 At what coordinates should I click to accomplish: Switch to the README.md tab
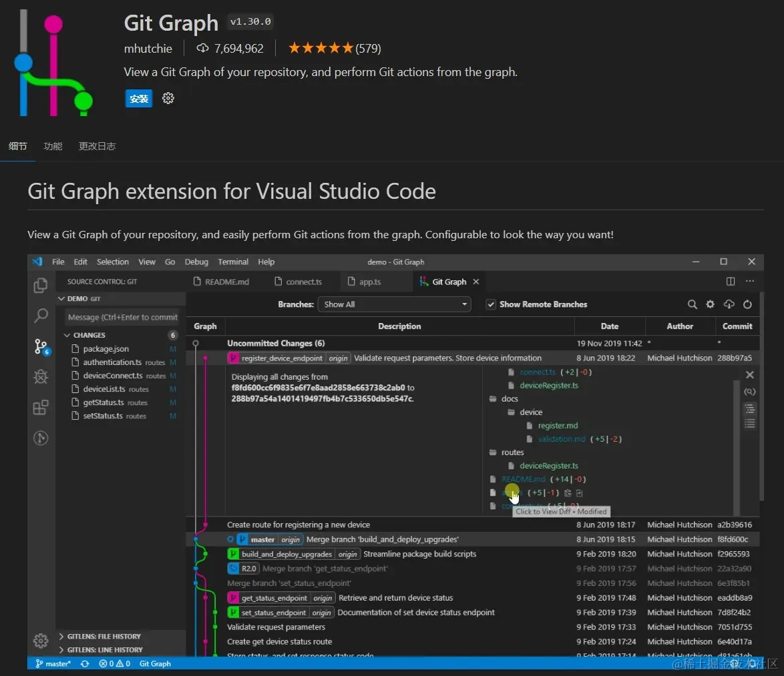click(222, 282)
